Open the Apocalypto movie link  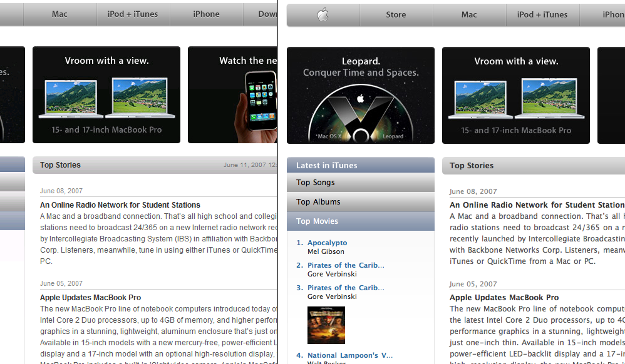(x=328, y=243)
